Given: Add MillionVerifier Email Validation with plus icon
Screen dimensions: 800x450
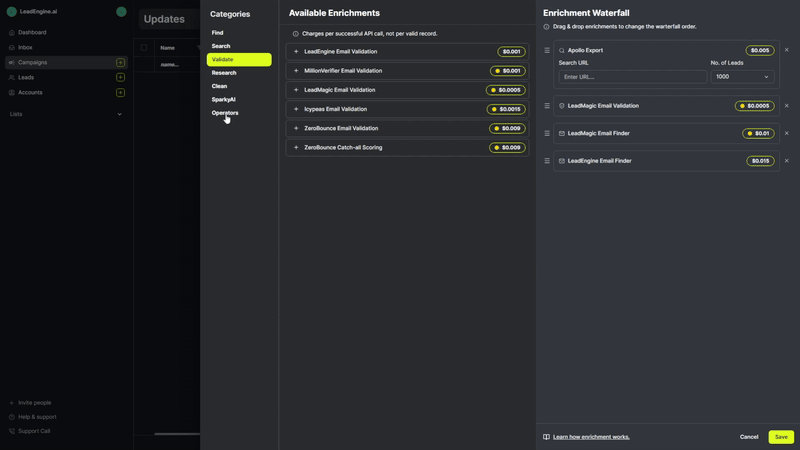Looking at the screenshot, I should pyautogui.click(x=296, y=71).
